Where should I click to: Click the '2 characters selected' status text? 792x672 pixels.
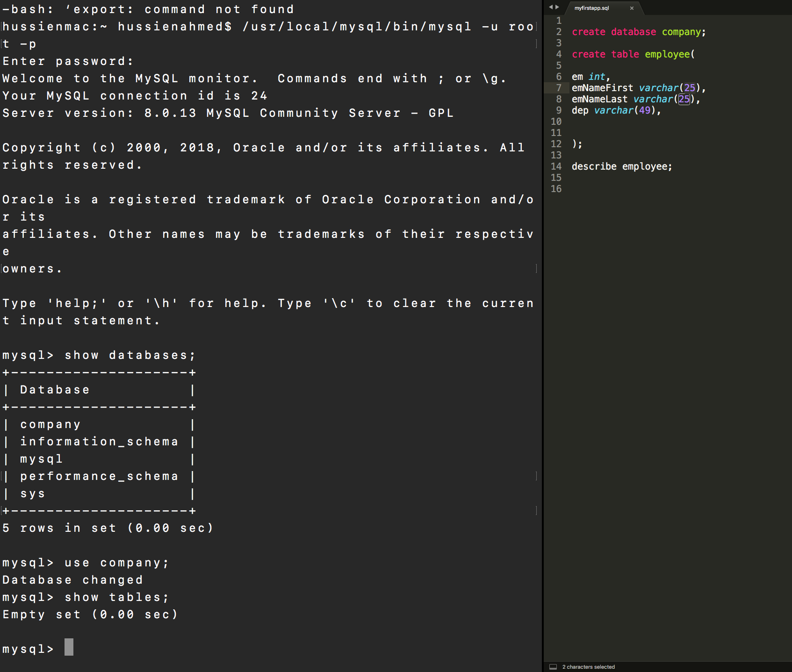tap(588, 667)
